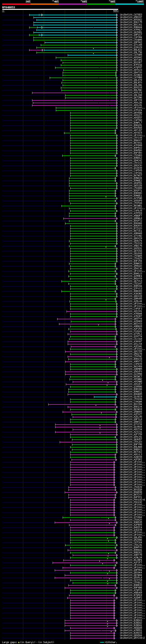146x644 pixels.
Task: Click the green ~80% identity legend segment
Action: [101, 4]
